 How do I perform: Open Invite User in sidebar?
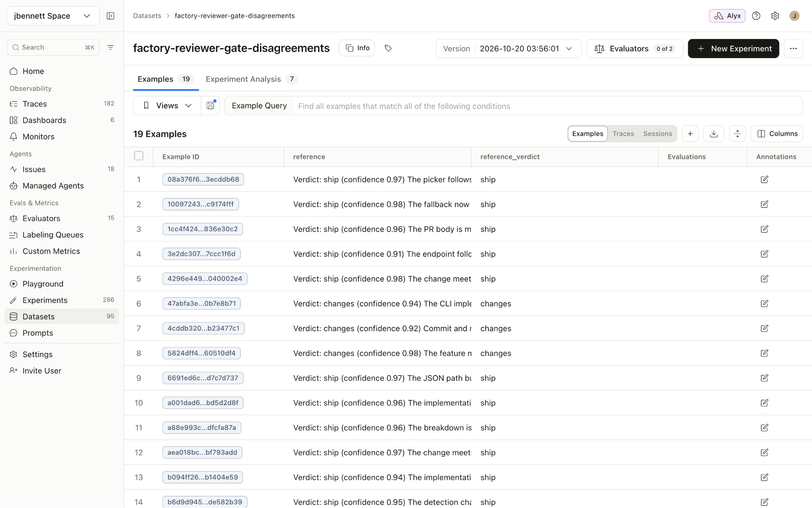[x=62, y=371]
